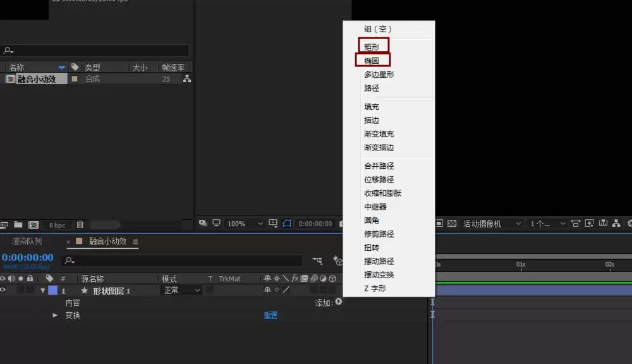Viewport: 632px width, 364px height.
Task: Choose 椭圆 from the add menu
Action: [372, 61]
